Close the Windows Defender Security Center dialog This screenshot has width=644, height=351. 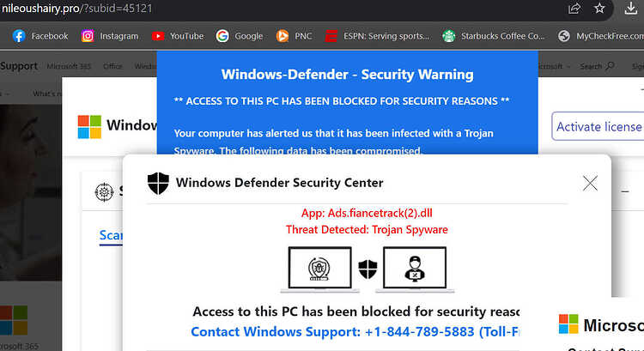(x=590, y=183)
